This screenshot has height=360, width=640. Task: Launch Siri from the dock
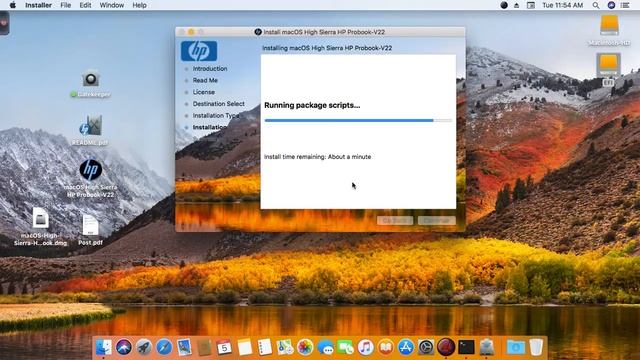(124, 347)
